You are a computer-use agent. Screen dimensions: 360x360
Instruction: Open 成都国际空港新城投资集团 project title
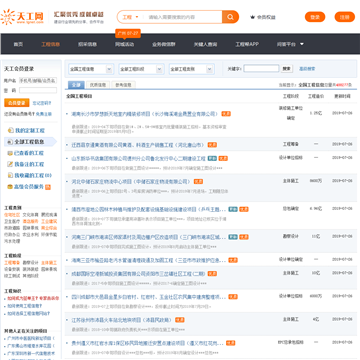coord(138,273)
